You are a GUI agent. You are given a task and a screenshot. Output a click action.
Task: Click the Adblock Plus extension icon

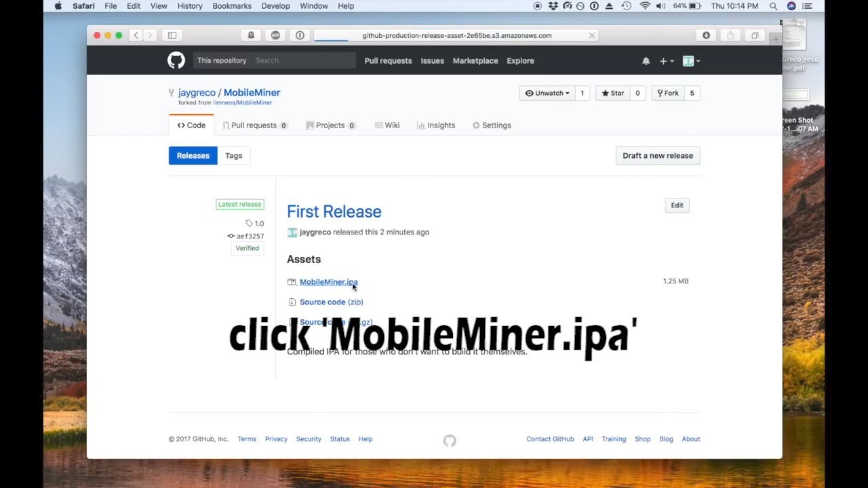[x=275, y=35]
